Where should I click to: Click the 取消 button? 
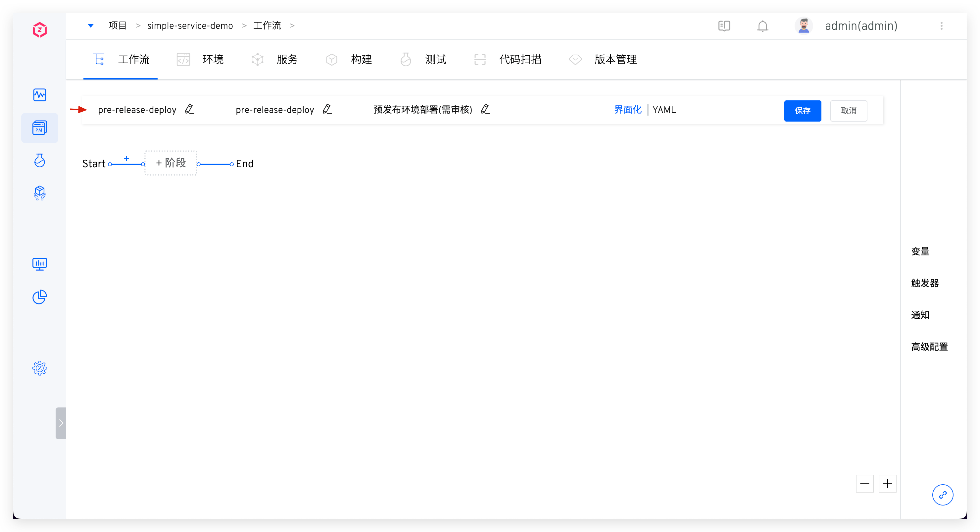click(848, 111)
